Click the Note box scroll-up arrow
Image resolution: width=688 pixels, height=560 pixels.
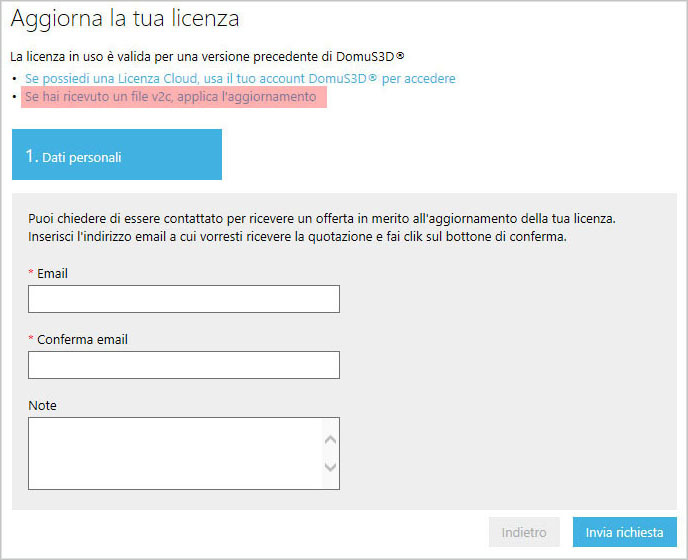(330, 440)
